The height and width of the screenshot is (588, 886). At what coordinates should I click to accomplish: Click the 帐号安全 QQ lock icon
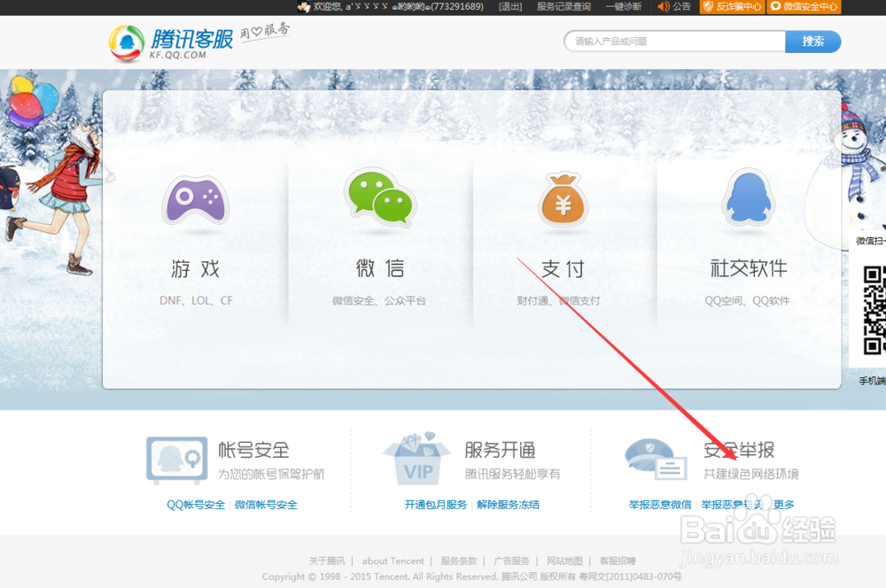176,460
